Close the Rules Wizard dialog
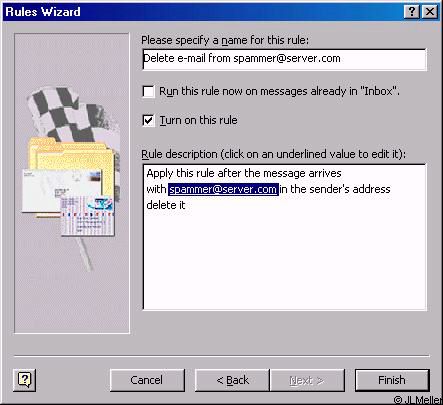This screenshot has height=405, width=443. (430, 12)
